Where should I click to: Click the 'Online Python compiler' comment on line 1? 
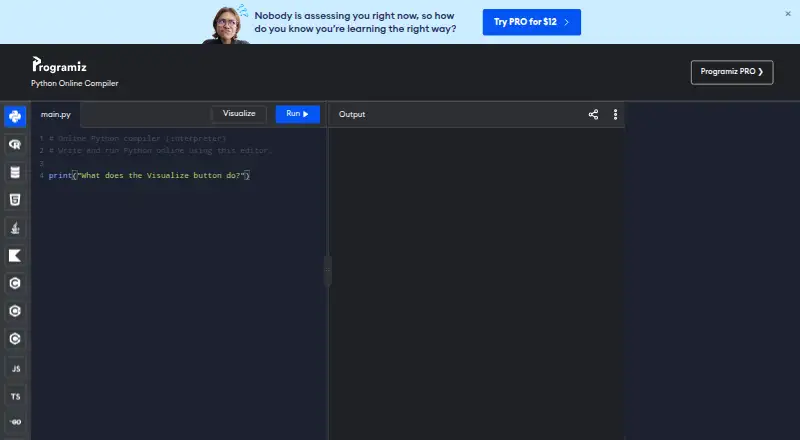137,138
